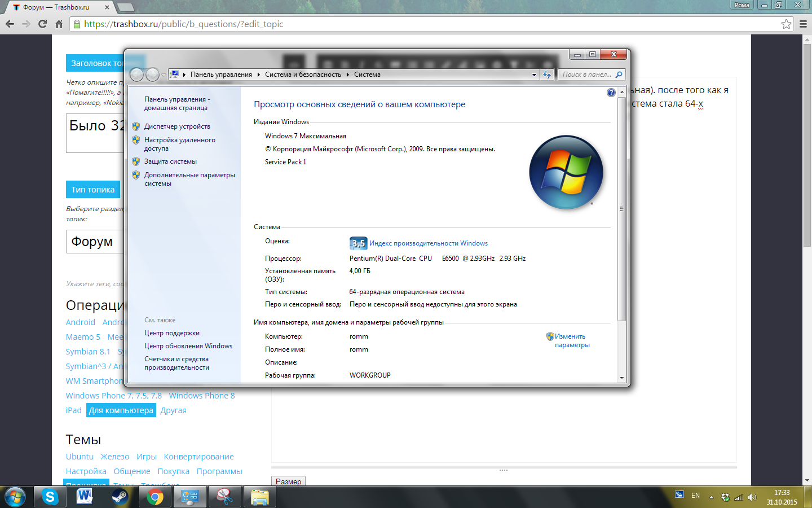Select the Android tag on Trashbox page

[x=81, y=322]
